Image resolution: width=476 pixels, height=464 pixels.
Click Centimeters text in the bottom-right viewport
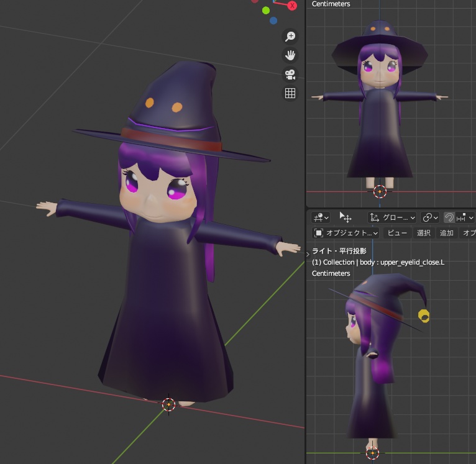[x=331, y=273]
